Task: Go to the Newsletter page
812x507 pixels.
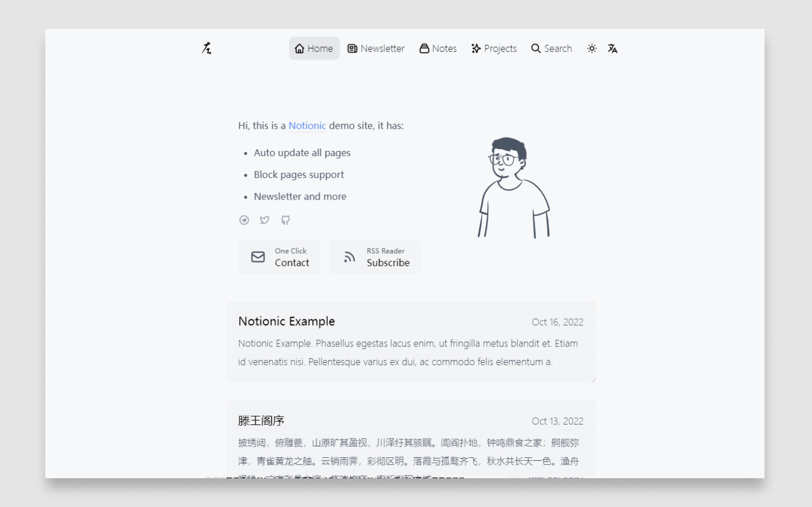Action: pos(376,49)
